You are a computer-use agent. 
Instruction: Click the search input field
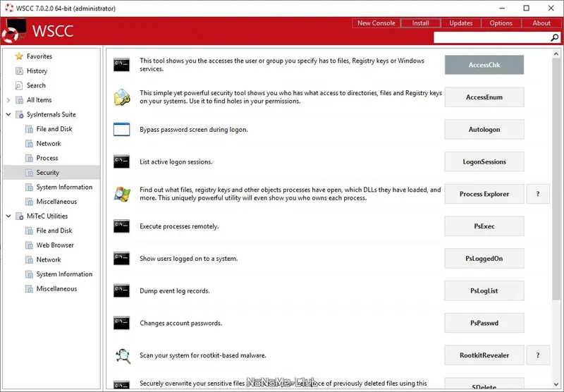(x=492, y=37)
